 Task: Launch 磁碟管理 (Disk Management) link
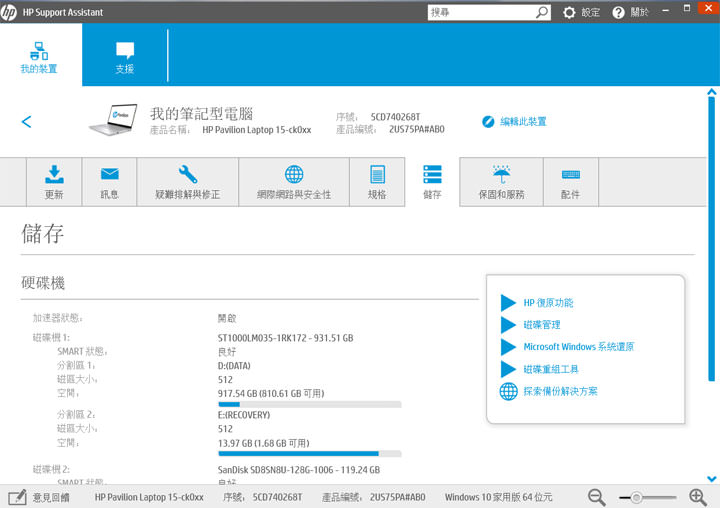(x=542, y=325)
